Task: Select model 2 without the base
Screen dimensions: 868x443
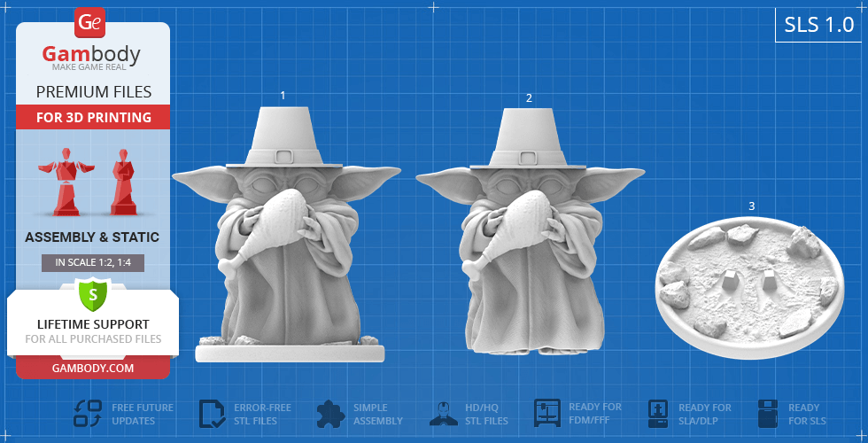Action: 528,239
